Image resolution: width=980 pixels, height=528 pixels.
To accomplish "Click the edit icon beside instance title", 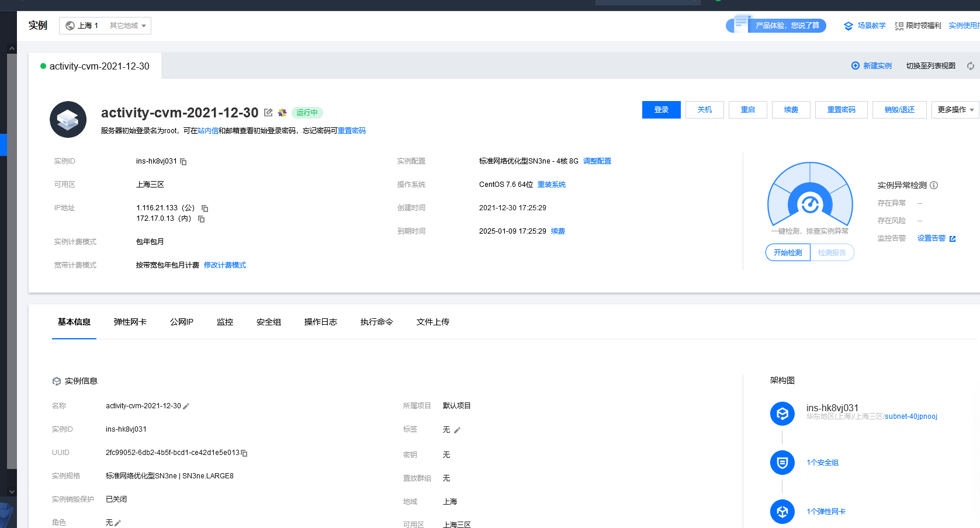I will tap(268, 113).
